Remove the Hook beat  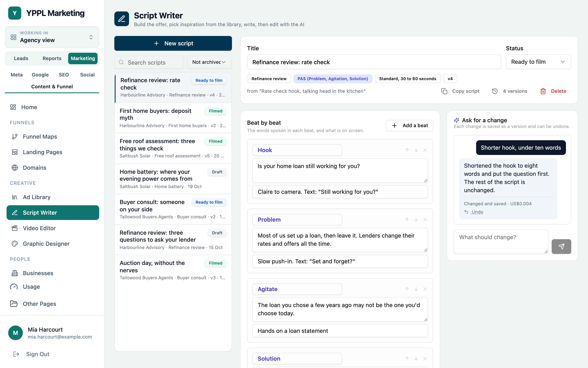[x=425, y=150]
